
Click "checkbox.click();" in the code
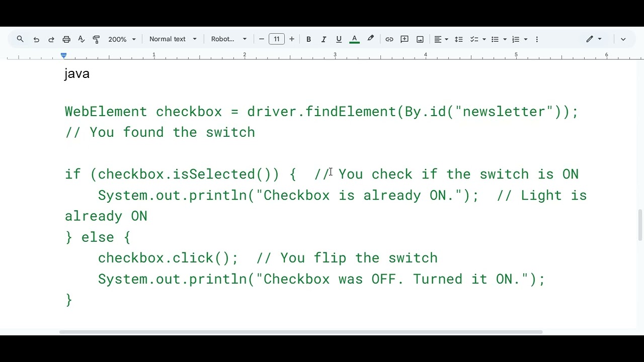(168, 258)
